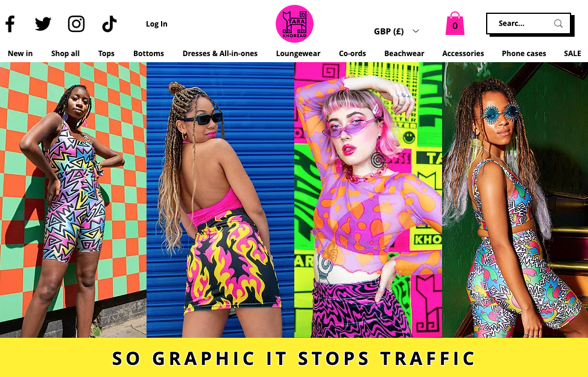This screenshot has width=588, height=377.
Task: Go to Dresses & All-in-ones category
Action: [220, 53]
